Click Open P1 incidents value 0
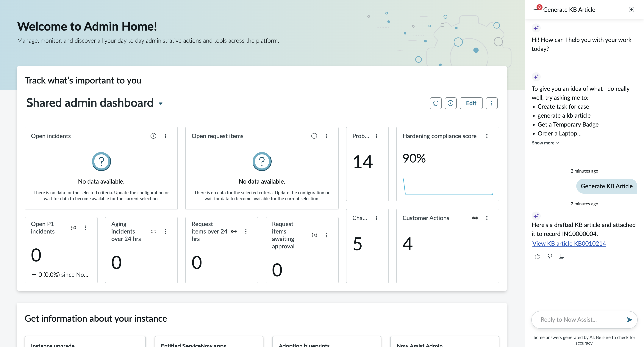 [x=36, y=255]
